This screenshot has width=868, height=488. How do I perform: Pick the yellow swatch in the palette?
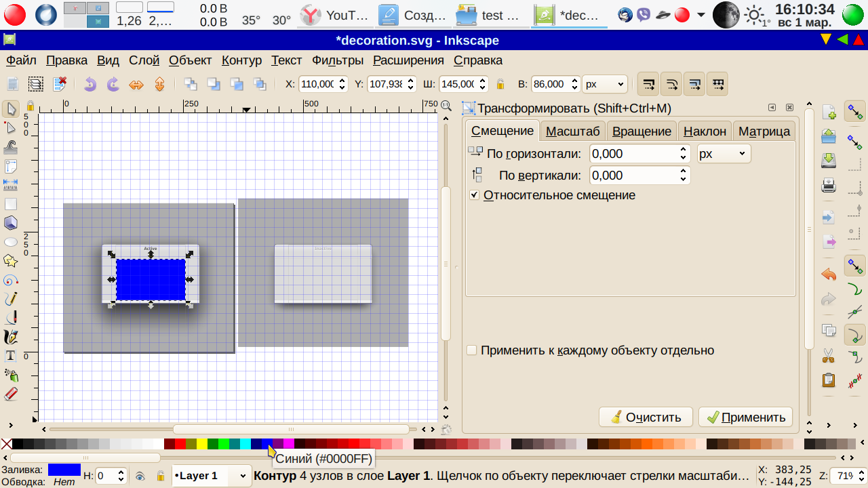202,444
